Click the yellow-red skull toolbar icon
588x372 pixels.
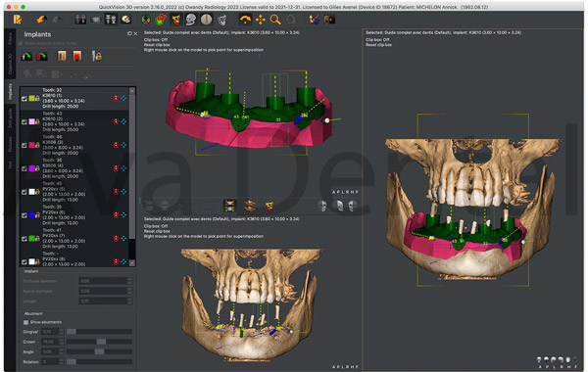(175, 20)
